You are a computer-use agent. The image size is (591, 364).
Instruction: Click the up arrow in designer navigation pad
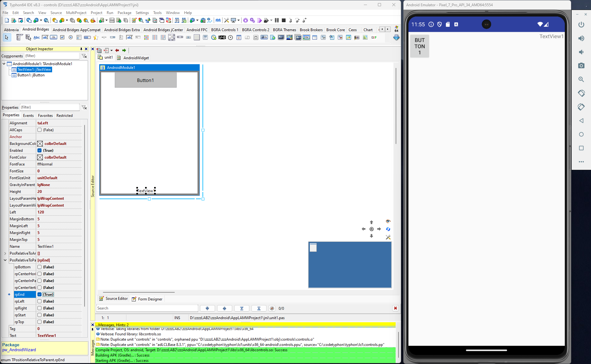tap(371, 222)
